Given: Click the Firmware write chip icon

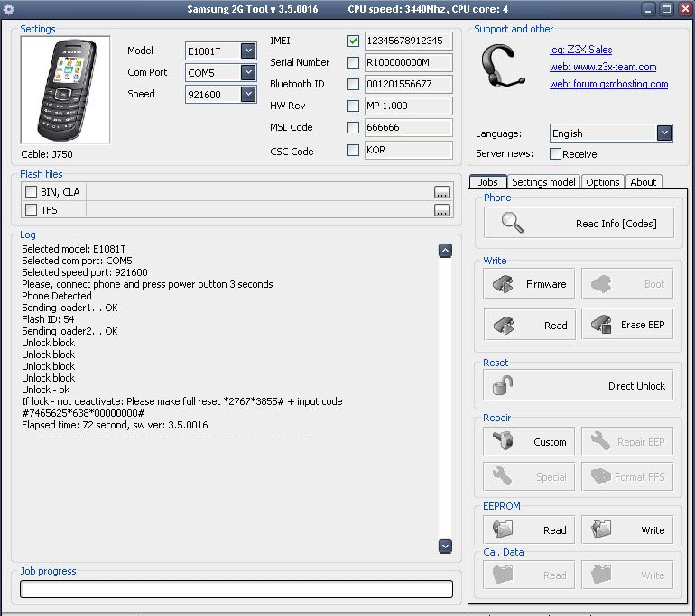Looking at the screenshot, I should (503, 284).
